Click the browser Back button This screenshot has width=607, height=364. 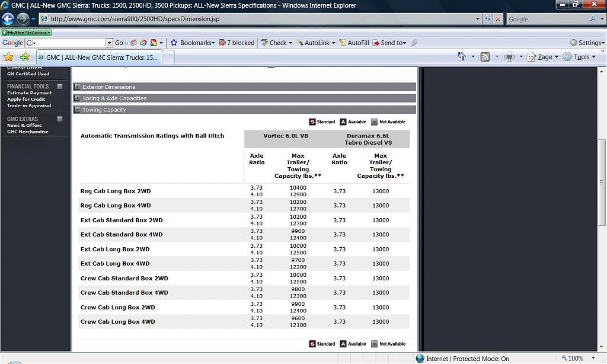[x=8, y=19]
